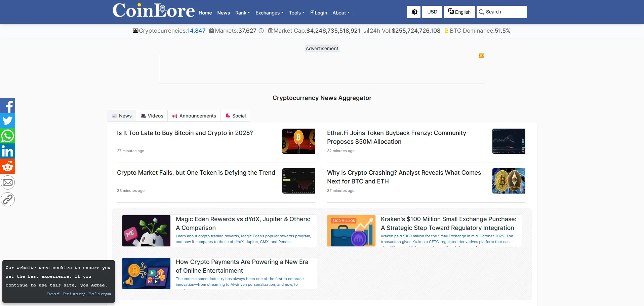
Task: Share page via Twitter icon
Action: pos(8,121)
